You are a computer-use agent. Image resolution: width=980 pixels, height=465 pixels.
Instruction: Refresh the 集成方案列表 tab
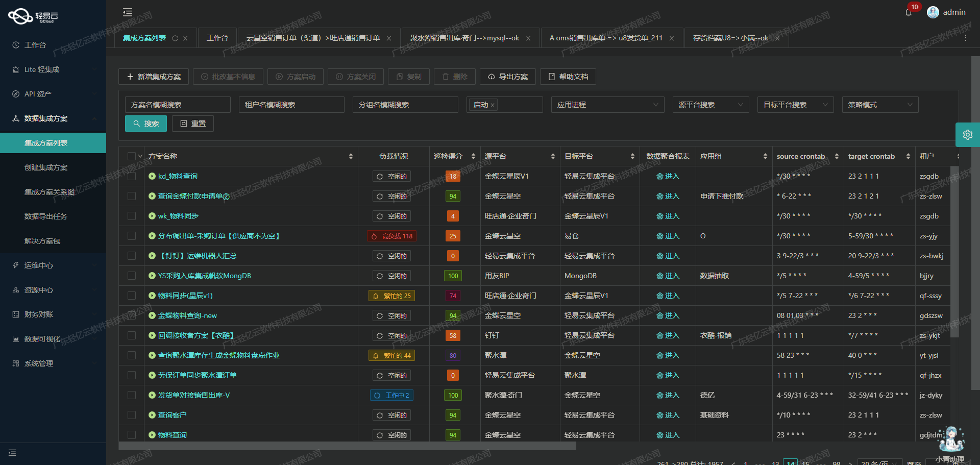175,38
